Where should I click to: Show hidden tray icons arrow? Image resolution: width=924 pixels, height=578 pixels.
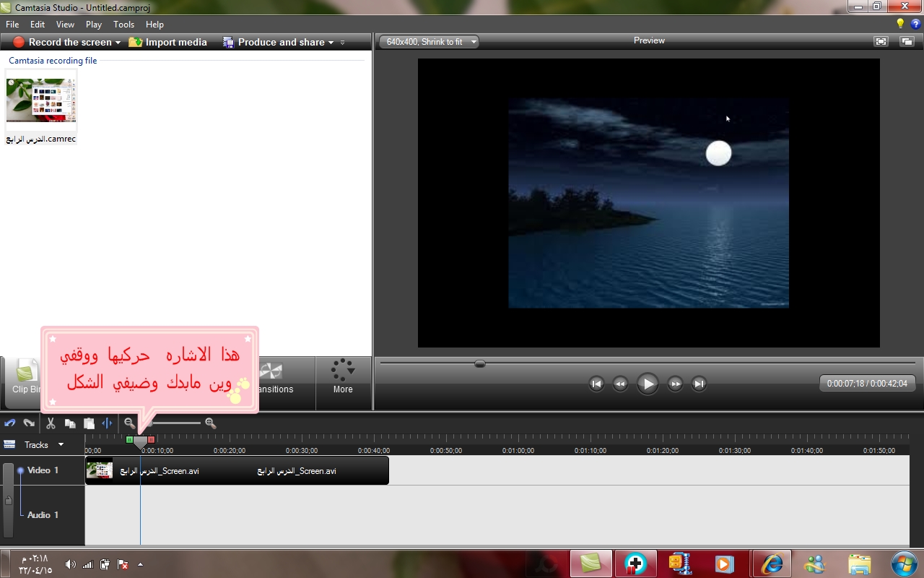pyautogui.click(x=140, y=564)
